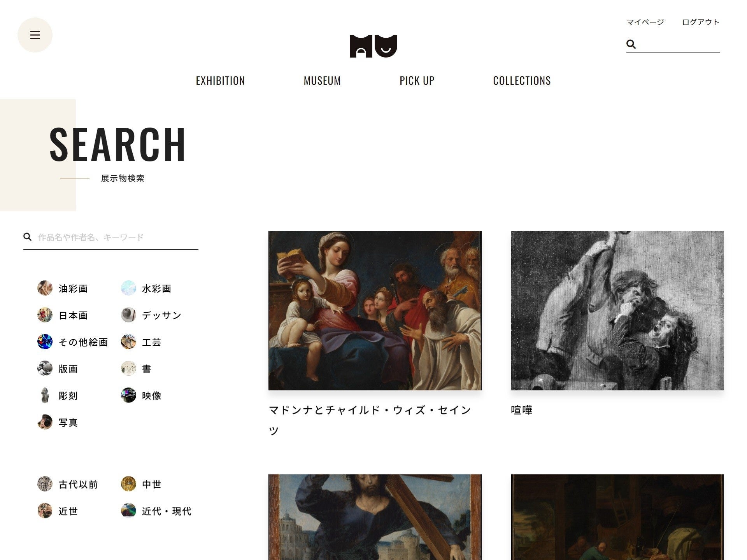Open the 喧嘩 artwork thumbnail
Viewport: 747px width, 560px height.
(617, 310)
